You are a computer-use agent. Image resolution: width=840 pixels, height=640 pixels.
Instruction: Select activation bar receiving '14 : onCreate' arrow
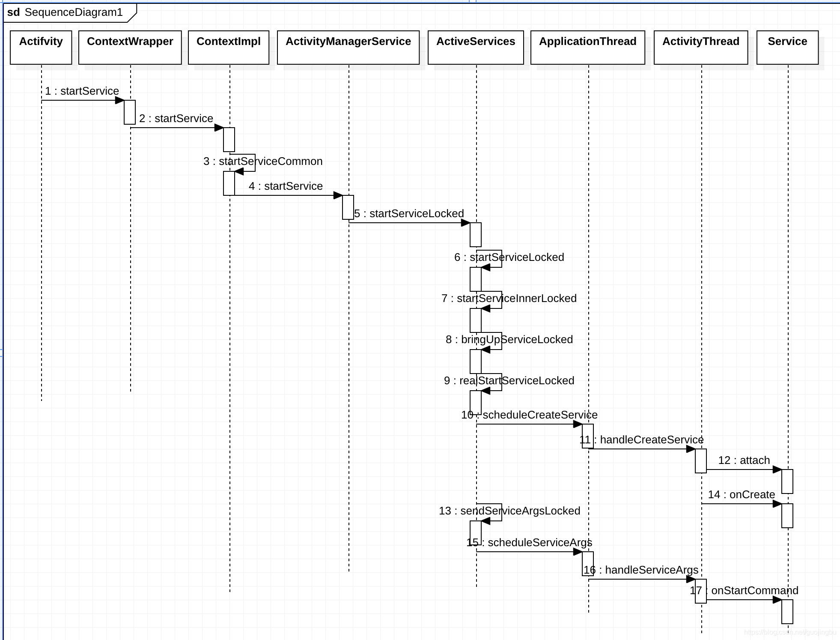[787, 516]
